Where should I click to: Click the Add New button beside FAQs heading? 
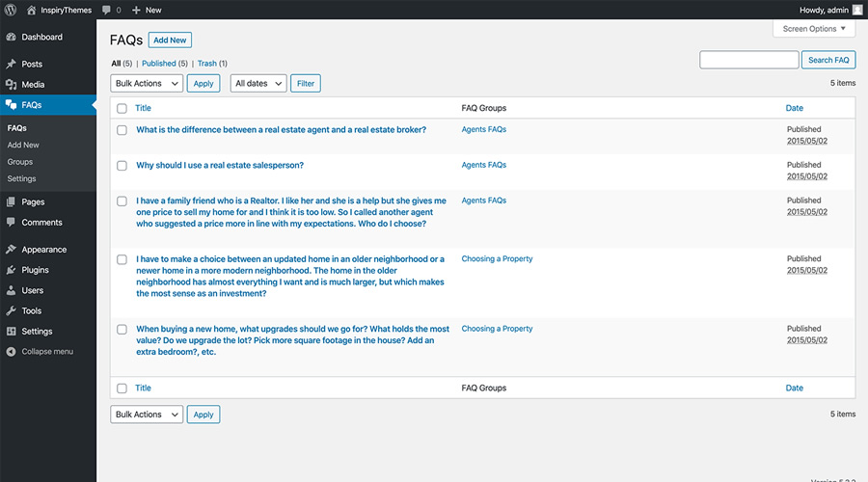coord(170,40)
